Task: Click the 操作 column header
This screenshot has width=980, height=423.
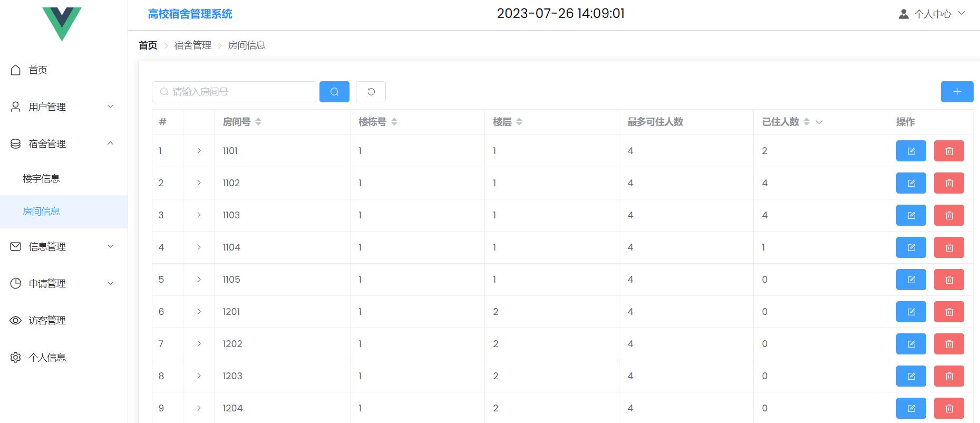Action: [906, 122]
